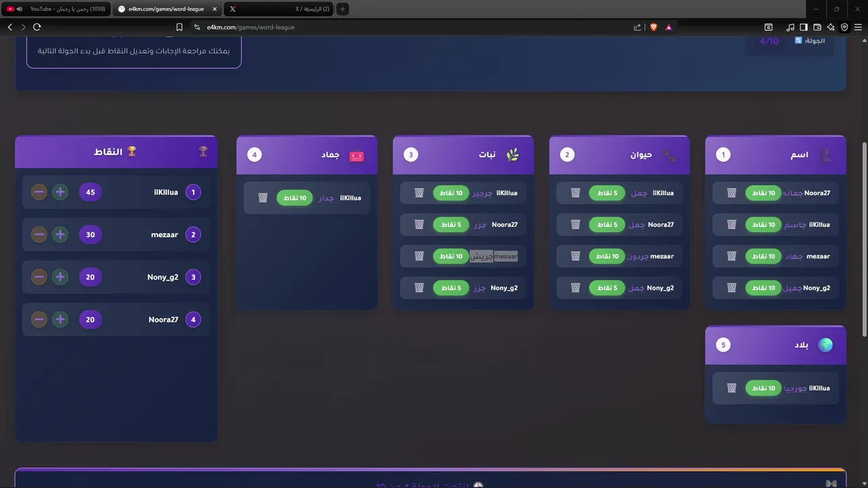The width and height of the screenshot is (868, 488).
Task: Open Brave Rewards triangle icon
Action: click(669, 27)
